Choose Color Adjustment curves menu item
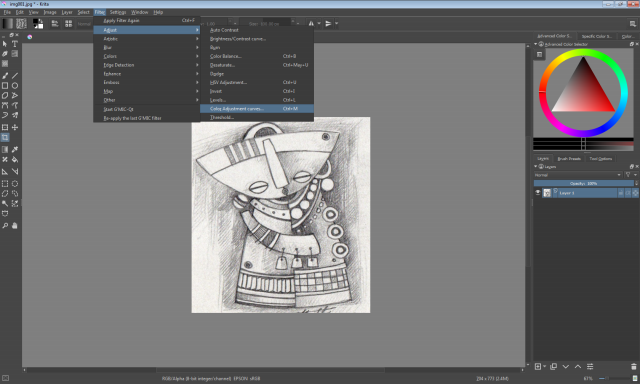 257,109
